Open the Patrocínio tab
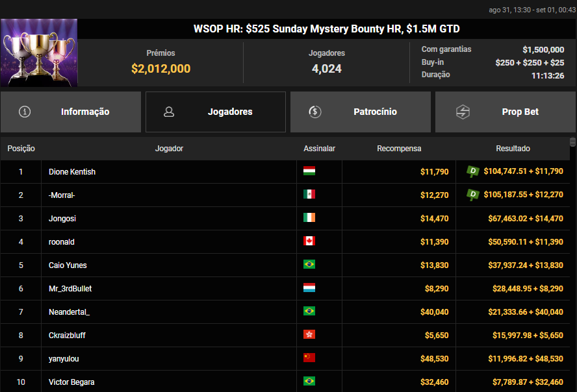 (x=361, y=112)
